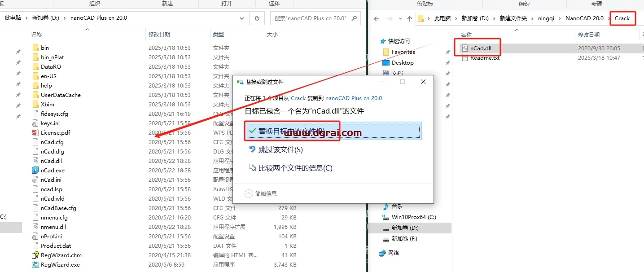Select the en-US folder icon

point(35,76)
